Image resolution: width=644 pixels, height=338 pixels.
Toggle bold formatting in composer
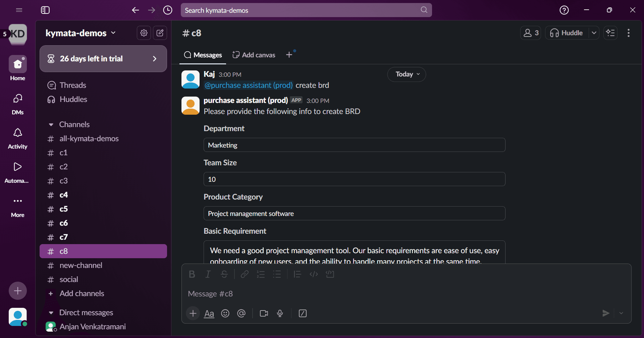(x=192, y=274)
